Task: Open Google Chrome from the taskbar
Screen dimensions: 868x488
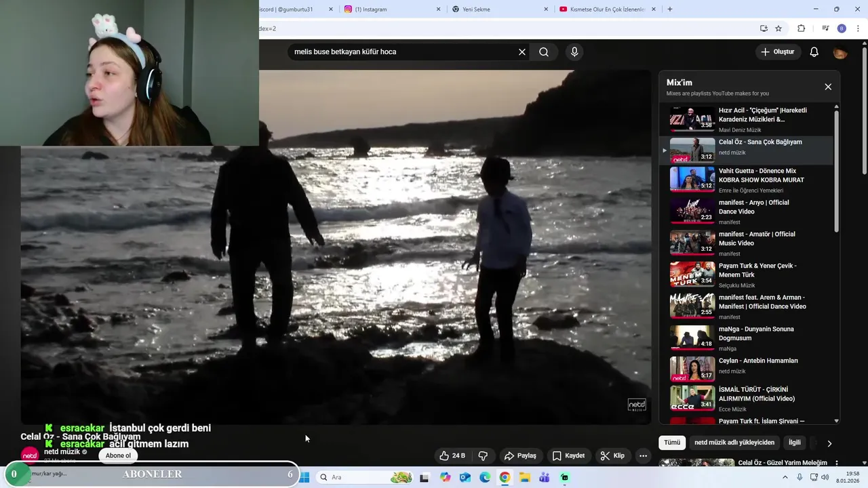Action: tap(505, 478)
